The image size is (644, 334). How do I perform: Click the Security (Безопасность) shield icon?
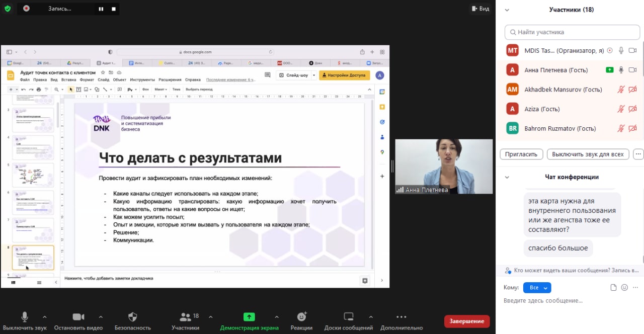click(x=133, y=317)
